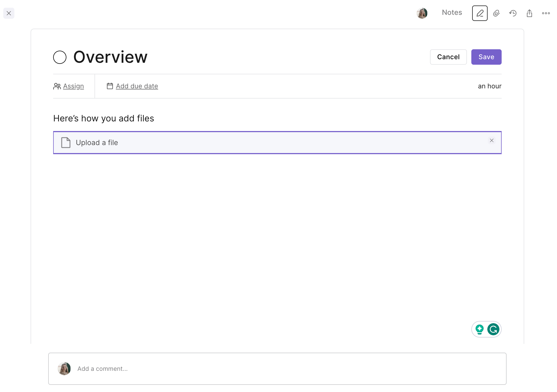This screenshot has height=392, width=557.
Task: Click the Cancel button
Action: pos(448,57)
